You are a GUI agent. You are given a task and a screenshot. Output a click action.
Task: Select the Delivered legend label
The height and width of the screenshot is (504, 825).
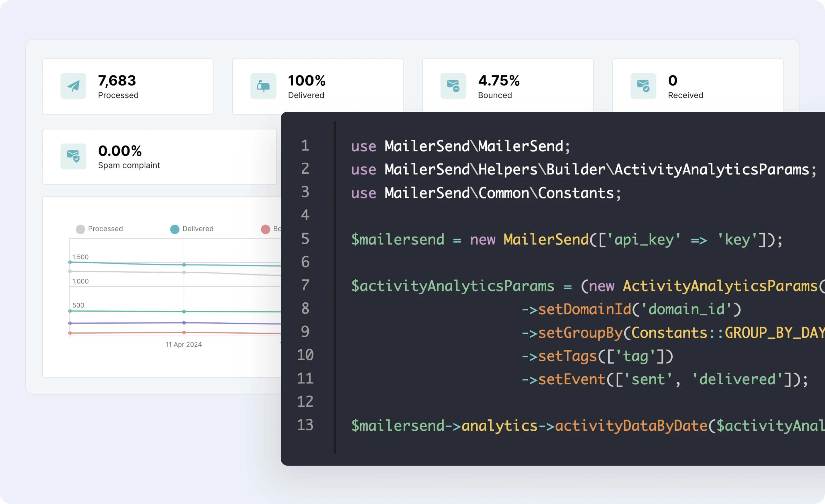(198, 229)
